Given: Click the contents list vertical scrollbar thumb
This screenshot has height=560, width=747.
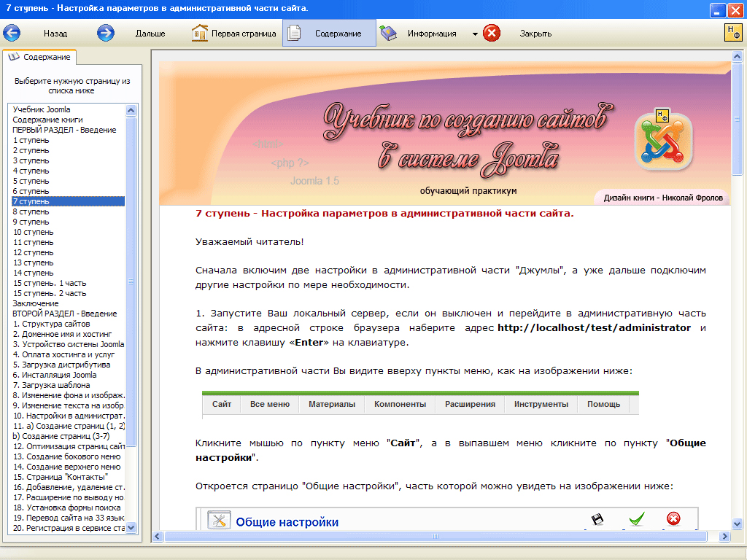Looking at the screenshot, I should [x=131, y=281].
